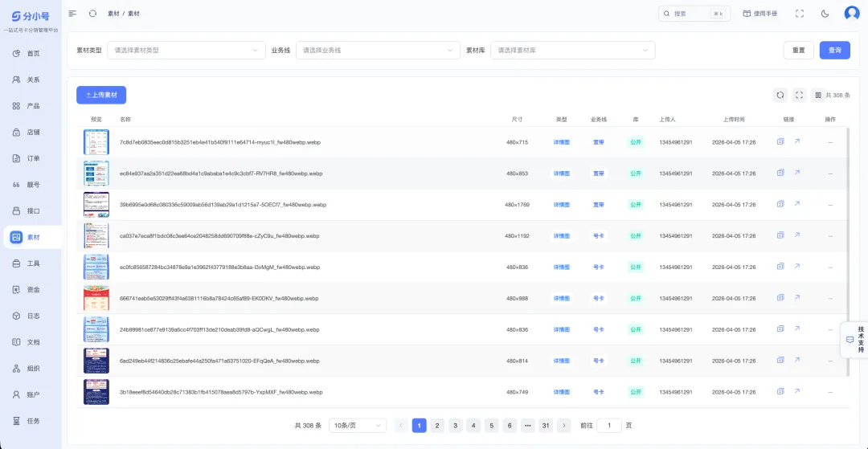Expand the 业务线 dropdown

378,50
